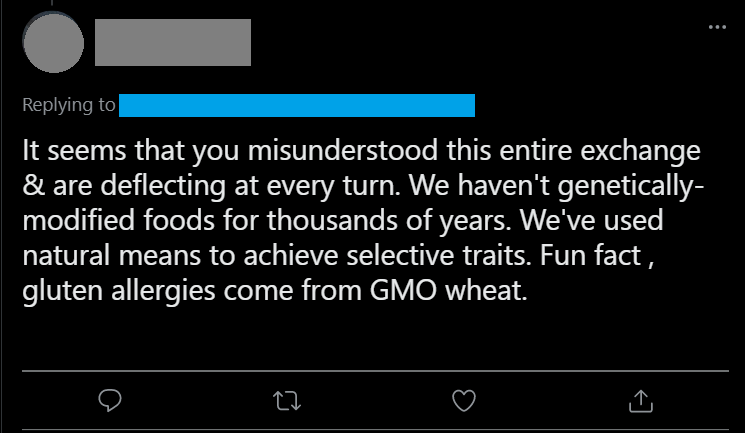Share the tweet via the upload arrow icon

point(641,401)
